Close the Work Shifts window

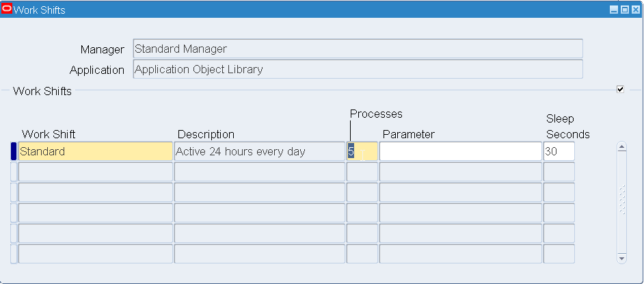pos(634,10)
